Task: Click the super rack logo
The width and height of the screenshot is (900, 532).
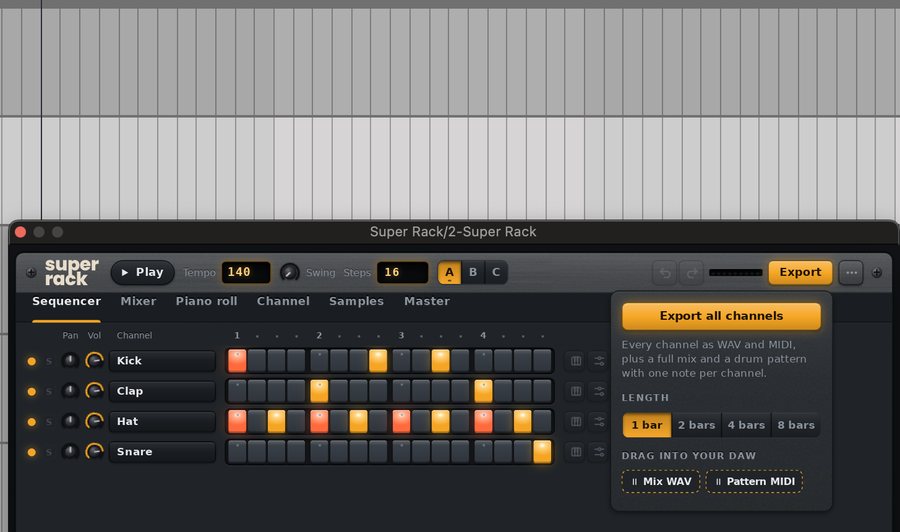Action: [x=71, y=272]
